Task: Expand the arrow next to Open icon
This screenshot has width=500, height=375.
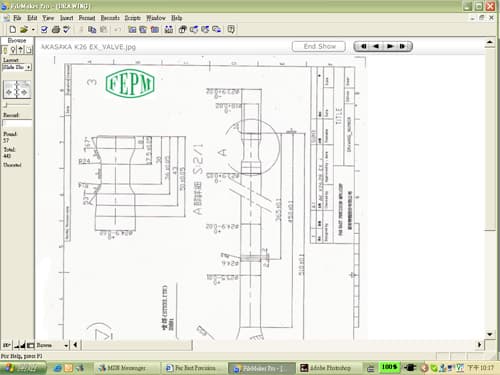Action: 33,30
